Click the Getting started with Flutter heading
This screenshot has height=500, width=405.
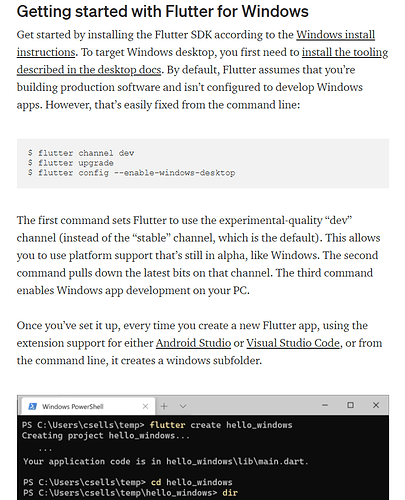pos(163,11)
